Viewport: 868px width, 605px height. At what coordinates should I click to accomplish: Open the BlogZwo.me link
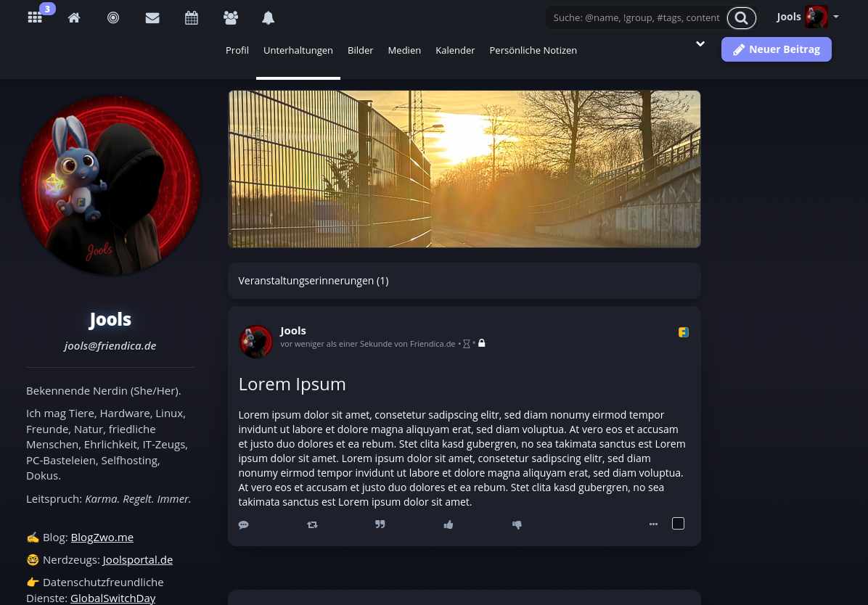click(102, 538)
